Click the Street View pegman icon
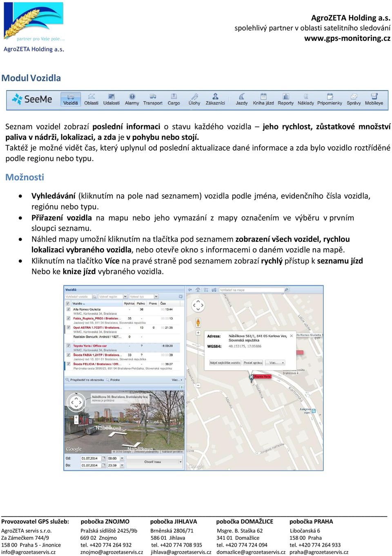This screenshot has width=392, height=556. click(198, 322)
